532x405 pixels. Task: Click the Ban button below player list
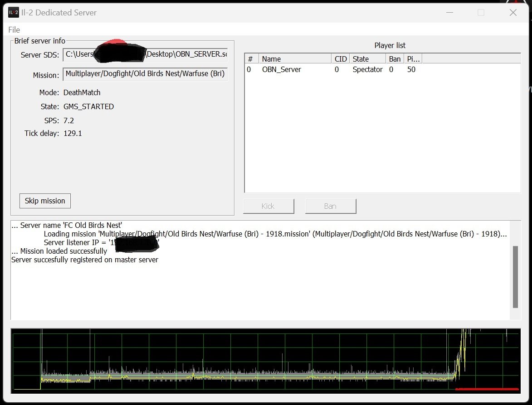[331, 206]
